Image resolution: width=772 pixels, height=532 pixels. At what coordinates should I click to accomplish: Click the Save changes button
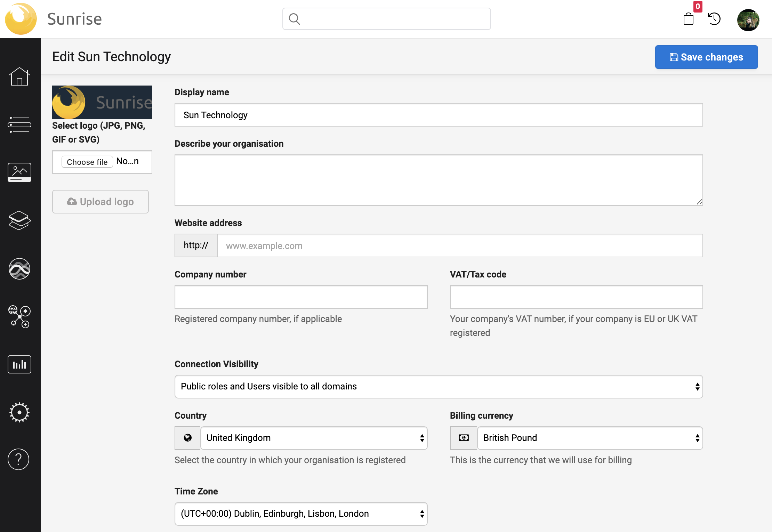click(x=706, y=57)
